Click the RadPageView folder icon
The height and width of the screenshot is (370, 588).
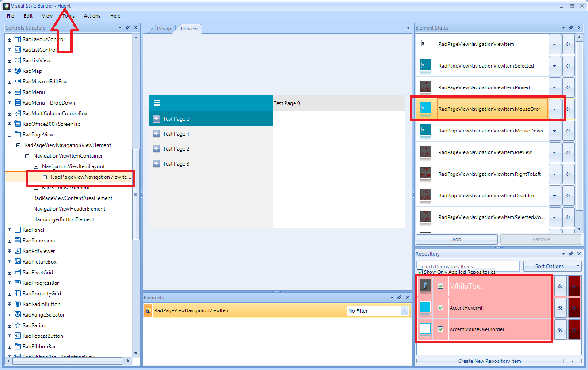[18, 135]
